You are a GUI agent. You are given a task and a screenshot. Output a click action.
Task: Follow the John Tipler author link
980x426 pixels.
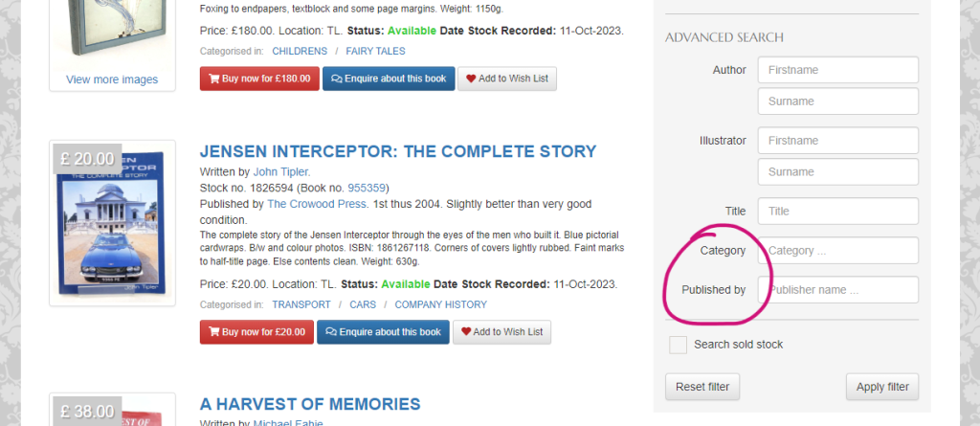tap(281, 171)
